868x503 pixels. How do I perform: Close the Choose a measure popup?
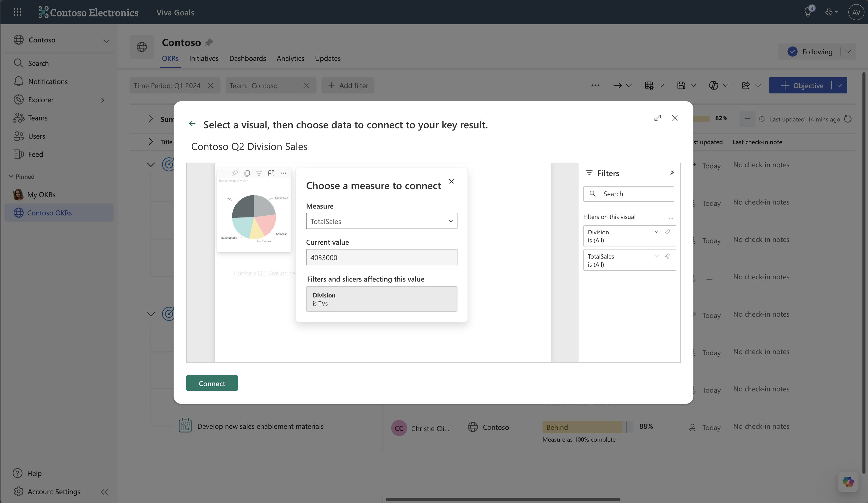pos(451,181)
